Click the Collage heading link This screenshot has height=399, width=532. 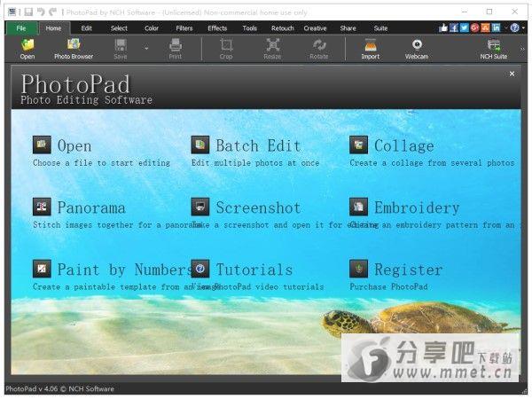[x=404, y=146]
